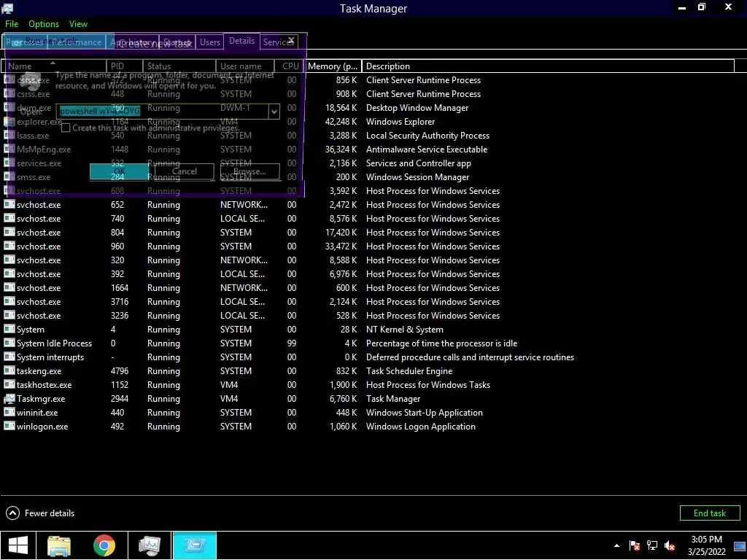Click the icon beside MsMpEng.exe

point(9,149)
